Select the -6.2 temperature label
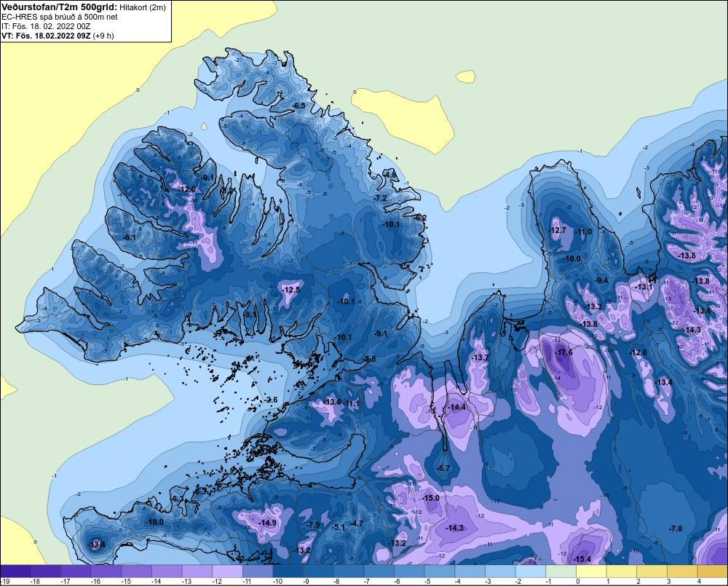728x586 pixels. 420,218
